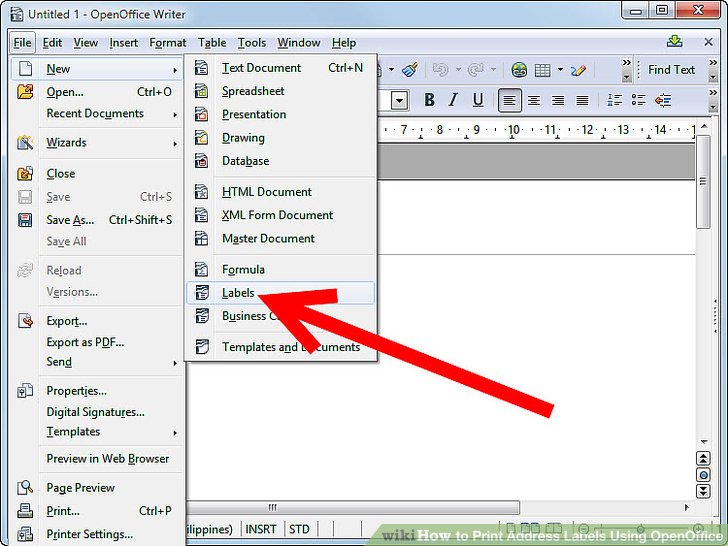
Task: Toggle Justified paragraph alignment
Action: tap(582, 100)
